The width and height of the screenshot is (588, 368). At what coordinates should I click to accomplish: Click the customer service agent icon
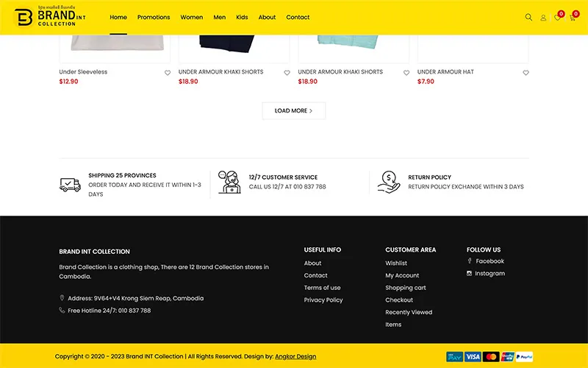(x=229, y=182)
